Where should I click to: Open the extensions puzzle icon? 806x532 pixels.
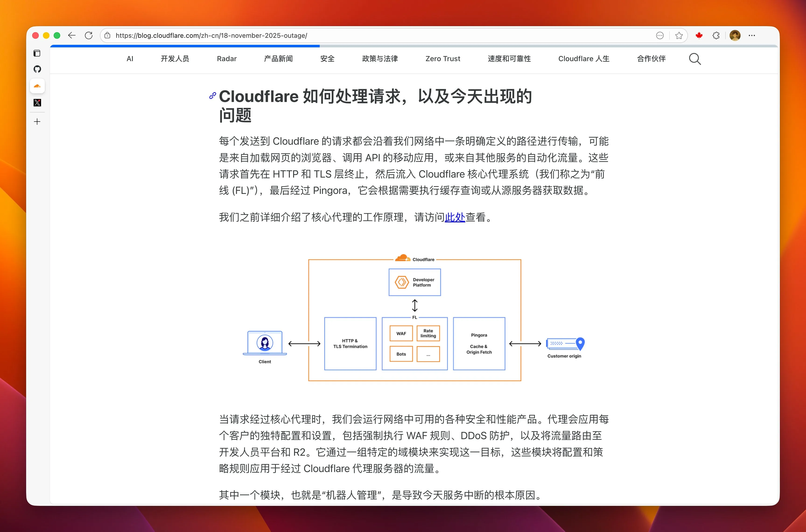[716, 35]
